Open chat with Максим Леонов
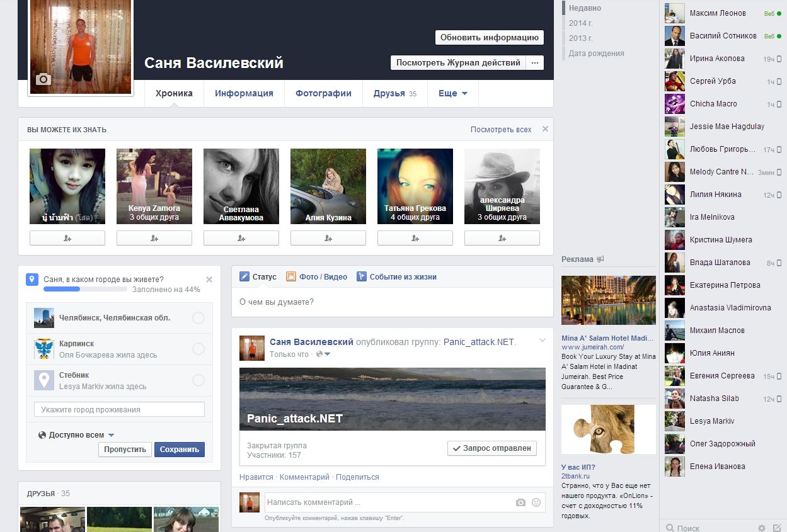The height and width of the screenshot is (532, 787). point(723,13)
